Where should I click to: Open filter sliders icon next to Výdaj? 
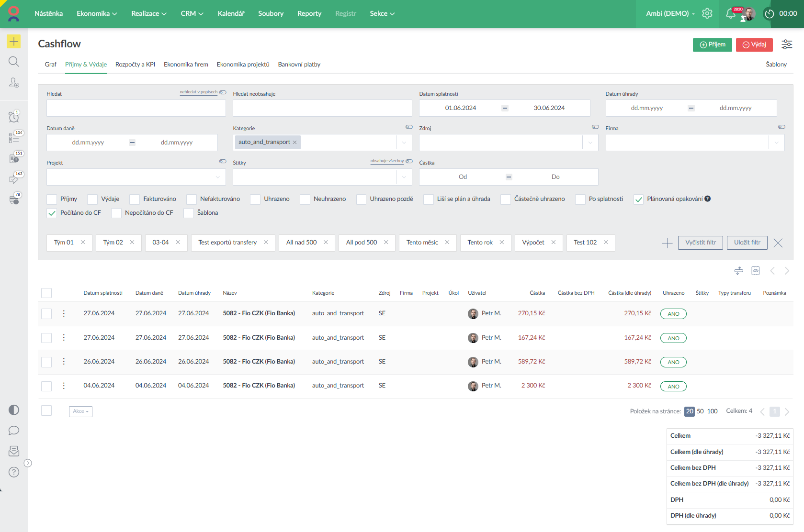786,44
